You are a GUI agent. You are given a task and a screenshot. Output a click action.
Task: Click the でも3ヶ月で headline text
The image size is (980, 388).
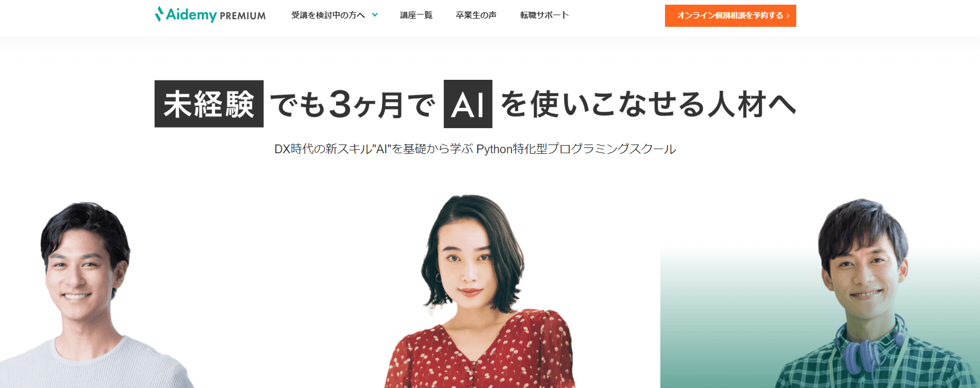[353, 104]
